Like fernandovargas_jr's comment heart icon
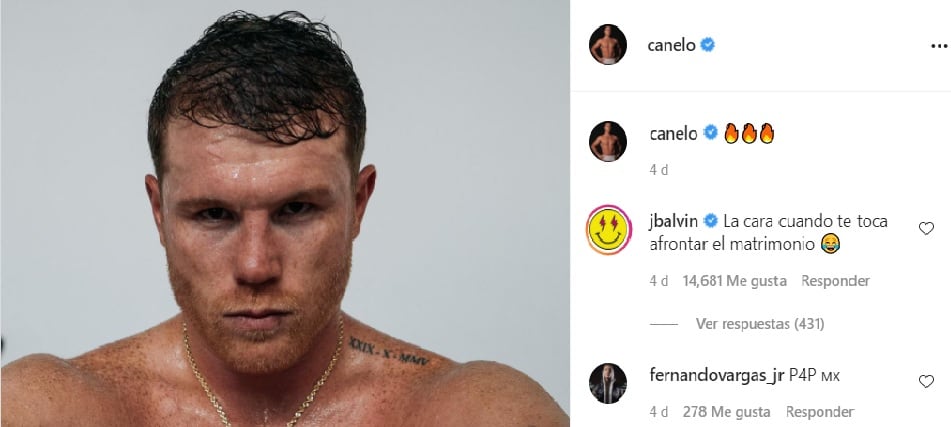 point(926,382)
